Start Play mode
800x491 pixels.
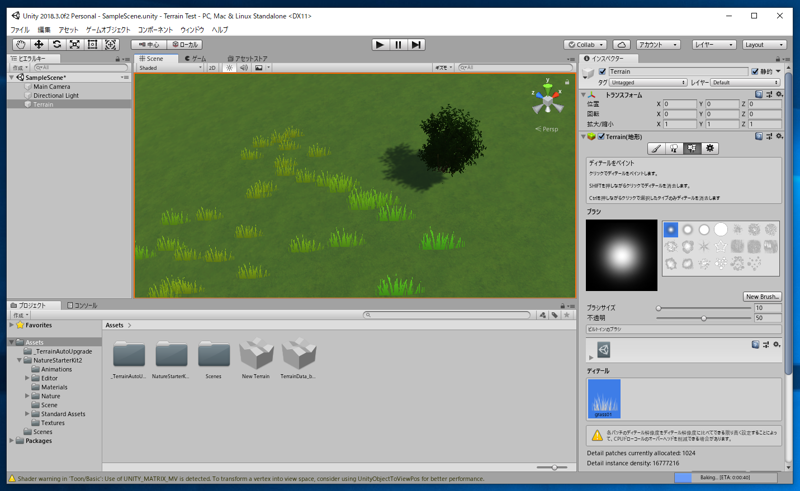tap(379, 44)
